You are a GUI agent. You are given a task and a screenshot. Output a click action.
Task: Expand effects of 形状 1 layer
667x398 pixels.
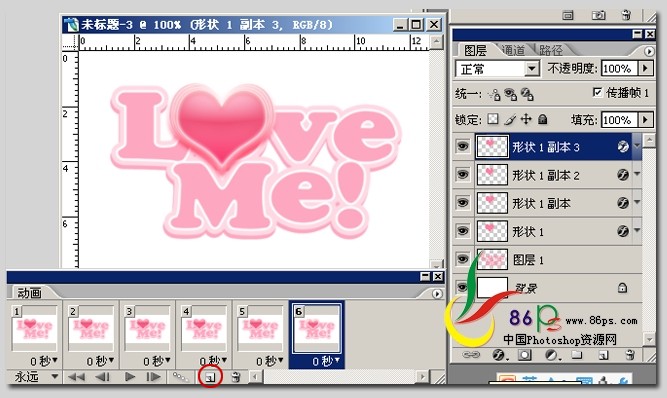(637, 230)
